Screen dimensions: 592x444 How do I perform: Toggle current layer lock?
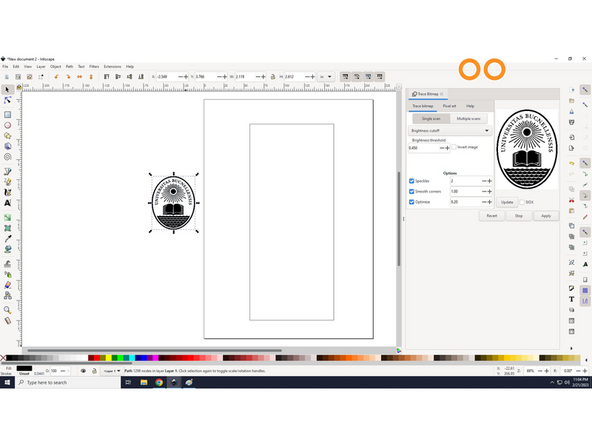[x=94, y=371]
